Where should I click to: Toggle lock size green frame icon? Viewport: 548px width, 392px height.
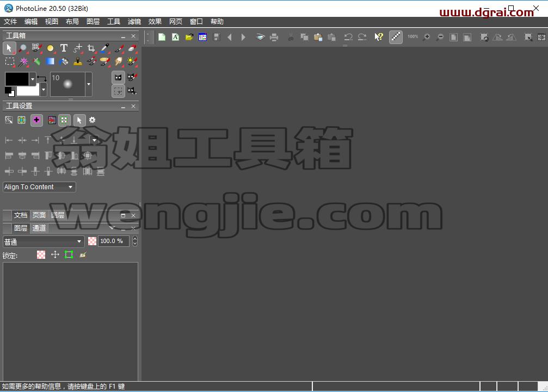click(x=69, y=255)
